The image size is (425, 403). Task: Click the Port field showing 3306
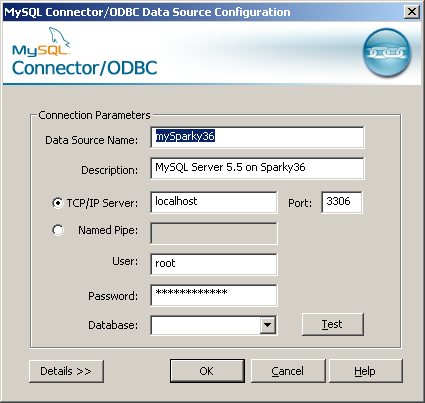pyautogui.click(x=342, y=202)
